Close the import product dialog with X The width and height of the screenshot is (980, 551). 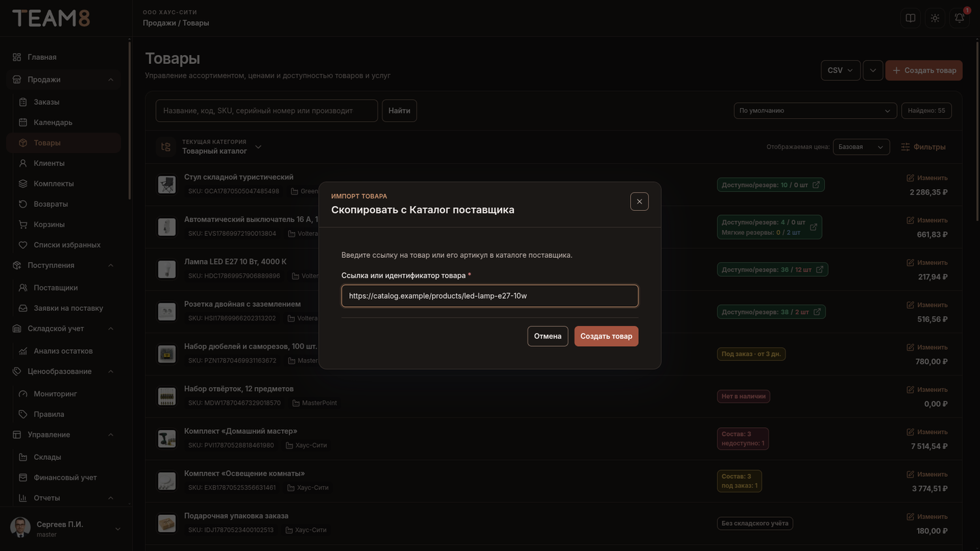coord(639,201)
